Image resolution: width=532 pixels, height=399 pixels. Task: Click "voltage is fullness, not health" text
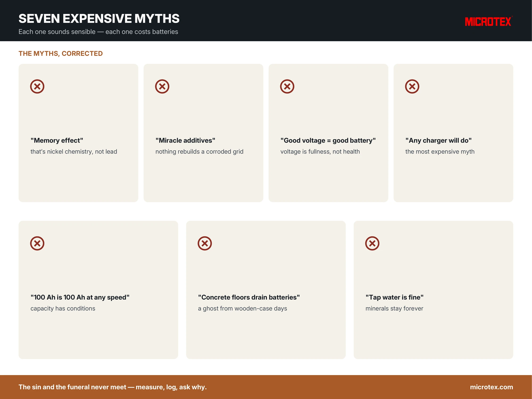(x=320, y=152)
